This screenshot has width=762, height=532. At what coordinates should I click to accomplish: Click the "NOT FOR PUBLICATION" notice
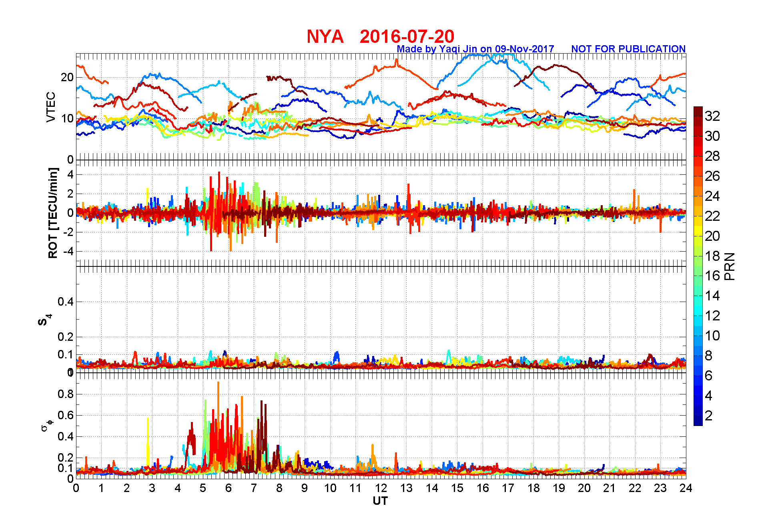point(628,49)
